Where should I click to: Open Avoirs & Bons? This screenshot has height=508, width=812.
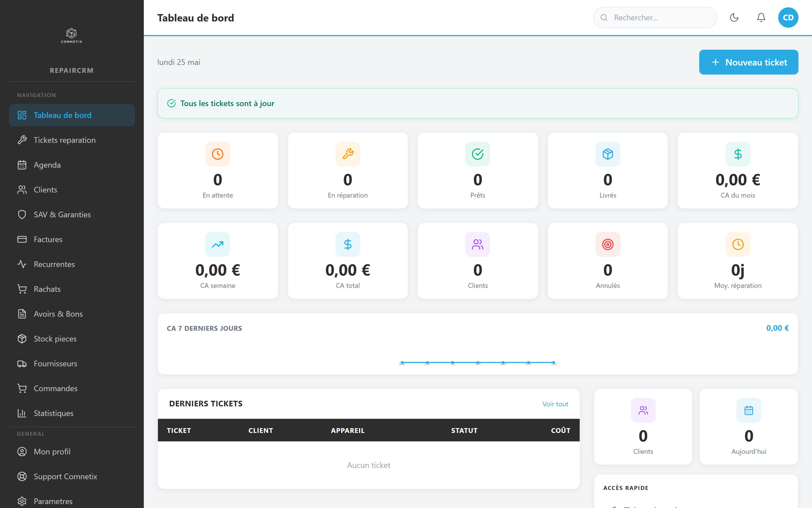click(x=72, y=314)
